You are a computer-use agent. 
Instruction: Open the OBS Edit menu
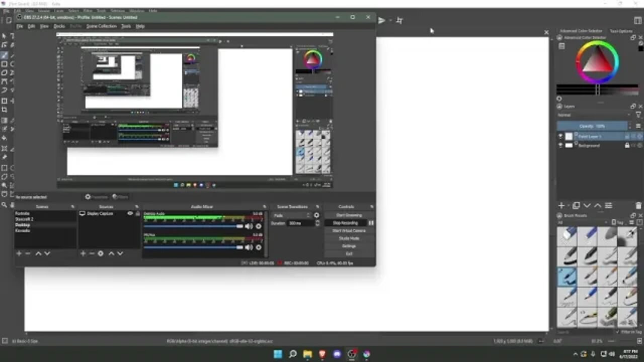tap(31, 26)
